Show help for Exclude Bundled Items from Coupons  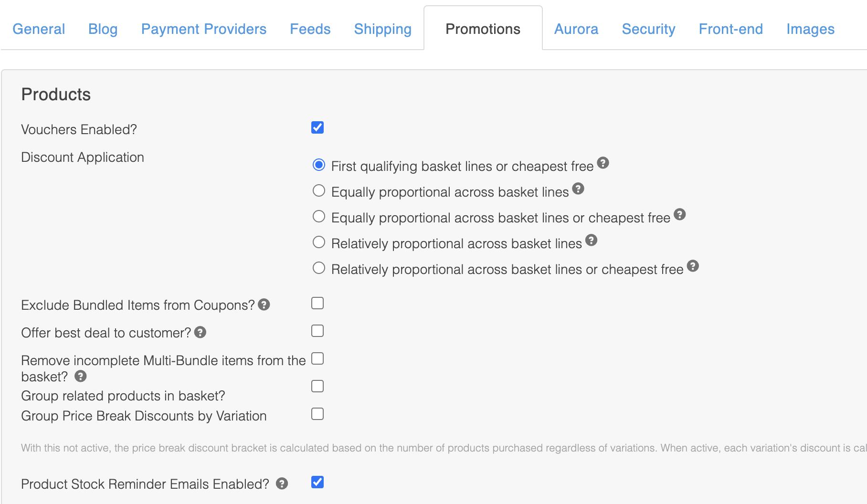tap(264, 304)
